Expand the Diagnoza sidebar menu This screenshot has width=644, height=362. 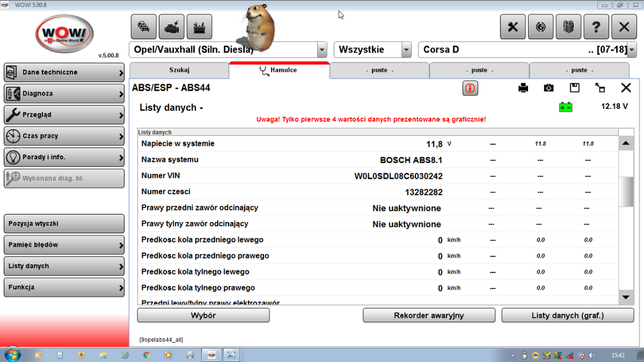point(64,93)
